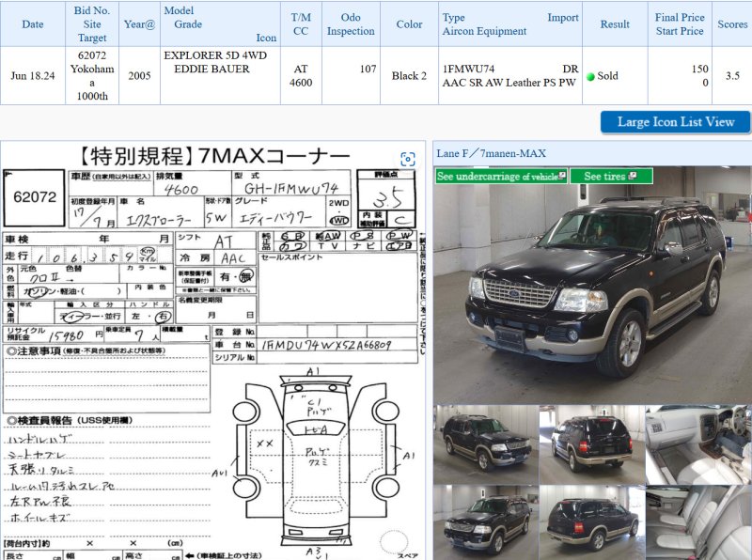Click the green Sold status dot
The height and width of the screenshot is (560, 752).
tap(591, 76)
